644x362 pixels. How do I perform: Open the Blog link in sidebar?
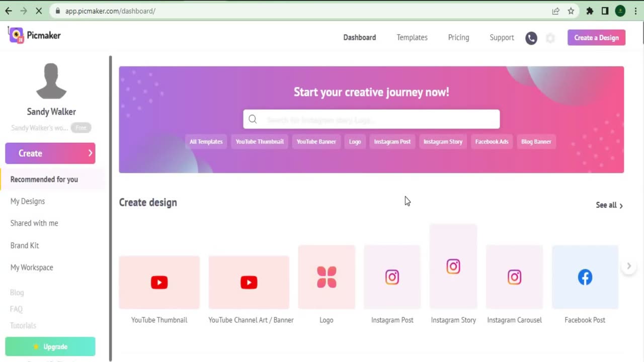tap(17, 293)
